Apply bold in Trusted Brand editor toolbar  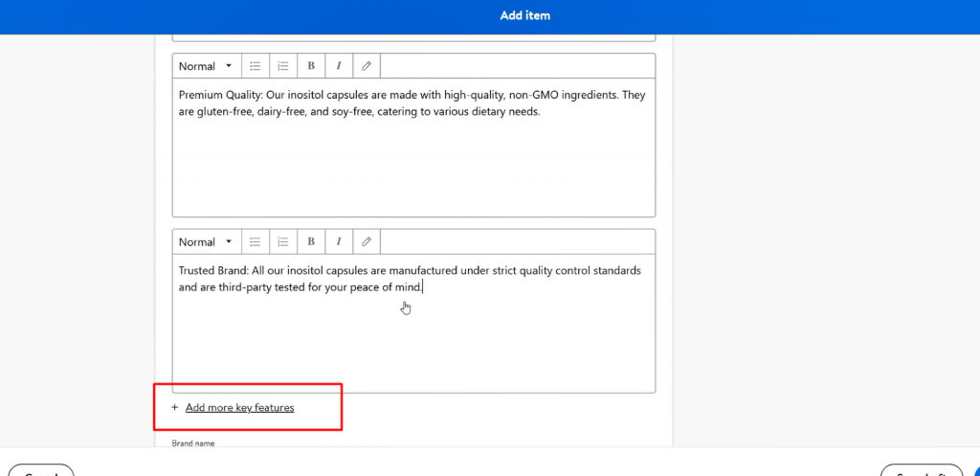tap(311, 242)
